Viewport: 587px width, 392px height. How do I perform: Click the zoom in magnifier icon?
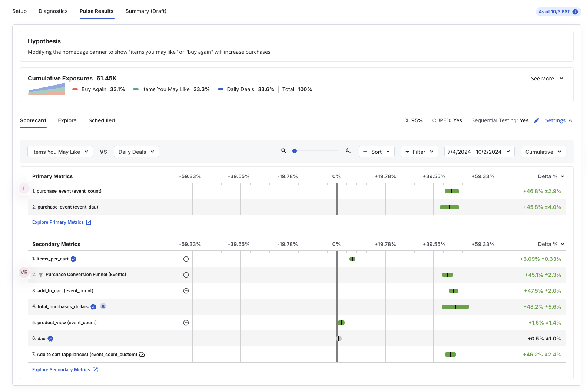pyautogui.click(x=348, y=151)
